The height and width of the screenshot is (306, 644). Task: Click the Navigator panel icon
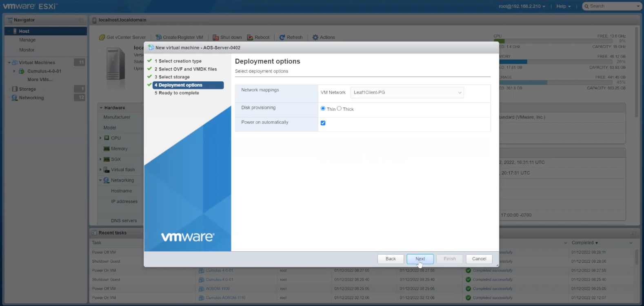click(10, 20)
